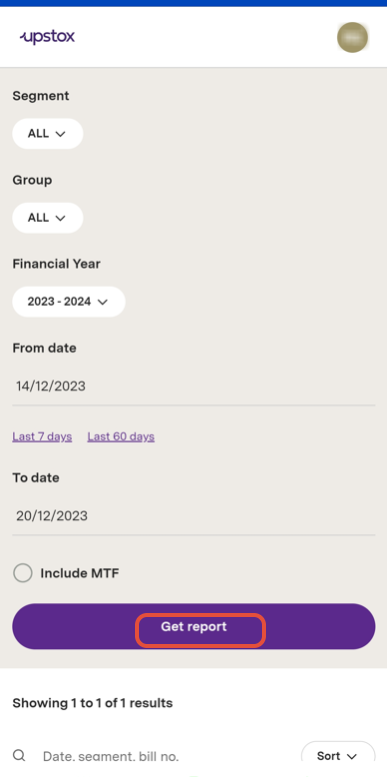Expand the Segment ALL dropdown
This screenshot has height=777, width=387.
(x=48, y=134)
